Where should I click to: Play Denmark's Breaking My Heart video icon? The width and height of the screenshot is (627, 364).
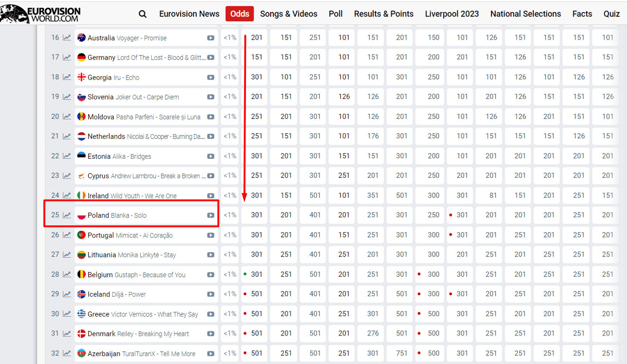click(210, 334)
